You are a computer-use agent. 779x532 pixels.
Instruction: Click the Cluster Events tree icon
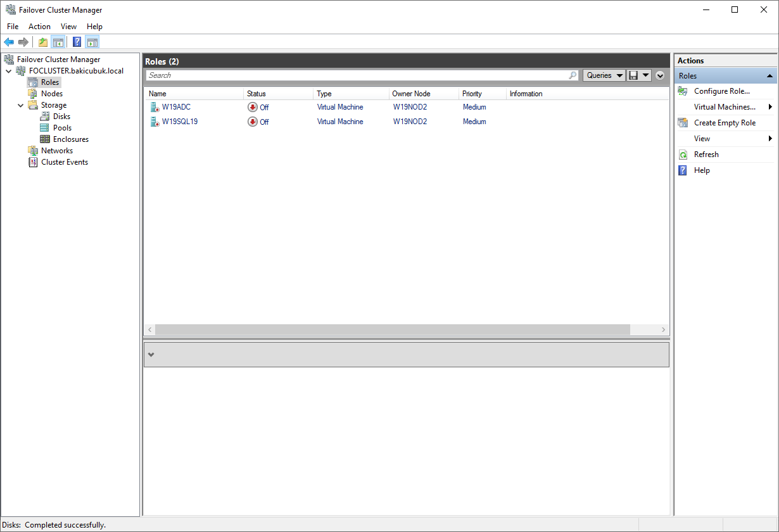33,162
